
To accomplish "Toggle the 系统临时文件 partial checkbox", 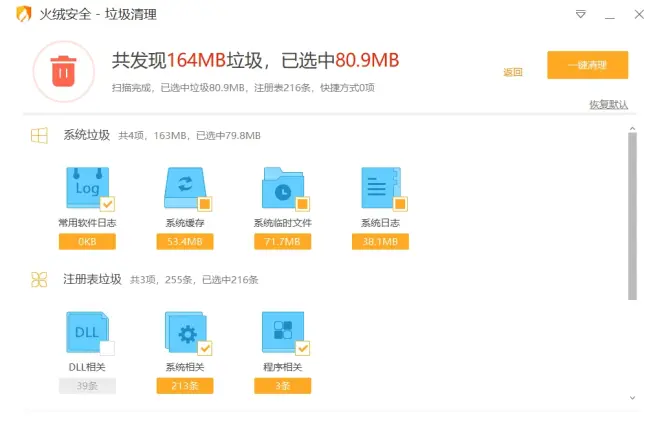I will [x=303, y=204].
